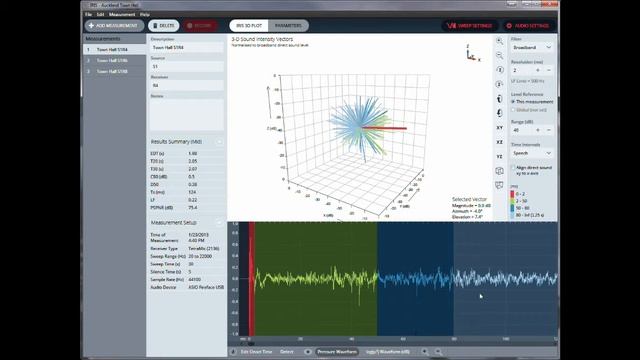Select measurement 1 Town Hall S1R4

coord(115,49)
